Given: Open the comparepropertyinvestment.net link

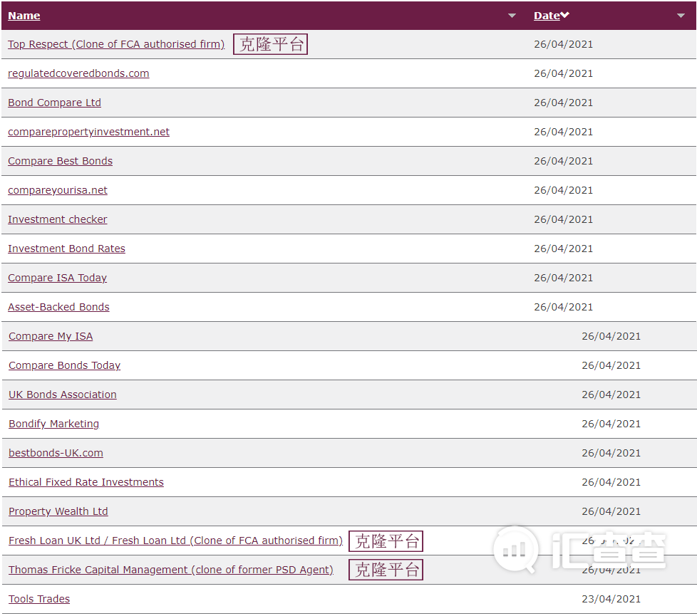Looking at the screenshot, I should [x=89, y=132].
